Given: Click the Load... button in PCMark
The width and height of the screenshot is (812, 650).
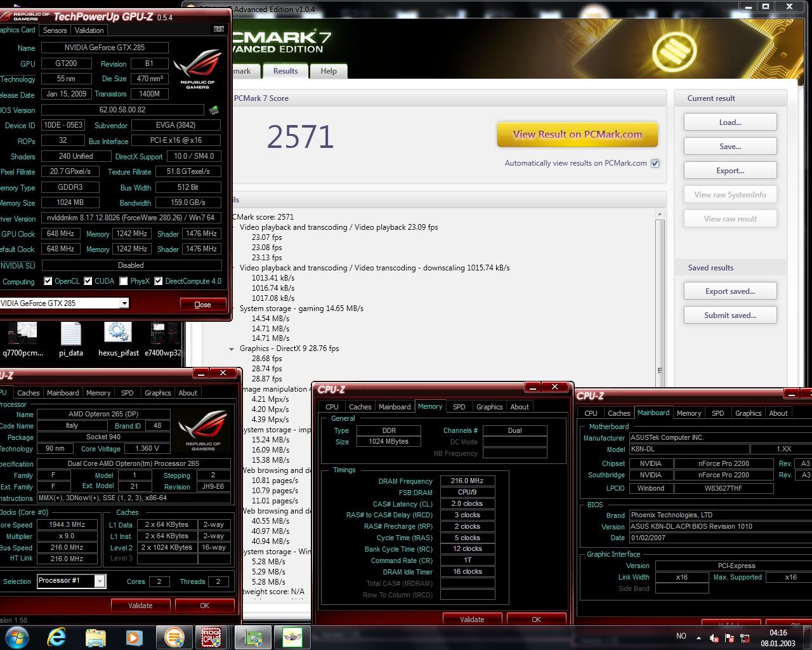Looking at the screenshot, I should (730, 123).
